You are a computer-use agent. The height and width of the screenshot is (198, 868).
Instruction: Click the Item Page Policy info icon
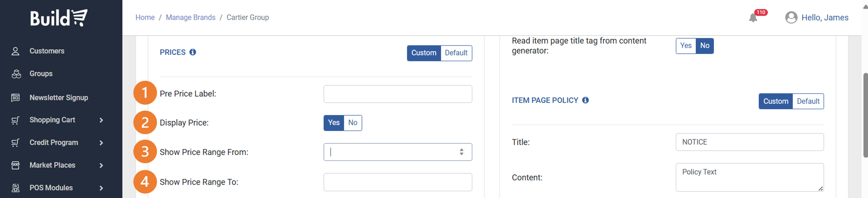[585, 100]
